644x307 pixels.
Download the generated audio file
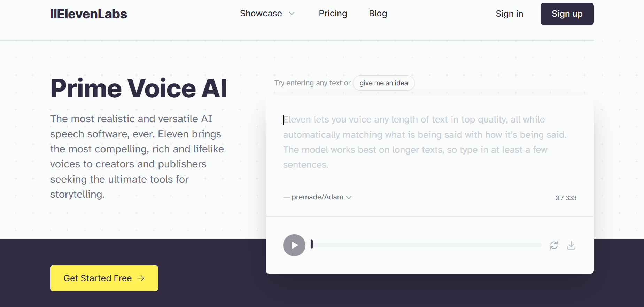tap(571, 245)
